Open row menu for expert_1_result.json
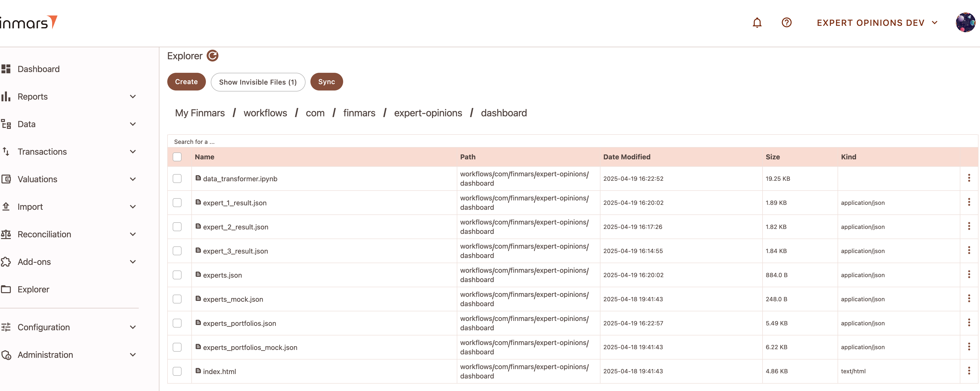Viewport: 980px width, 391px height. point(969,202)
